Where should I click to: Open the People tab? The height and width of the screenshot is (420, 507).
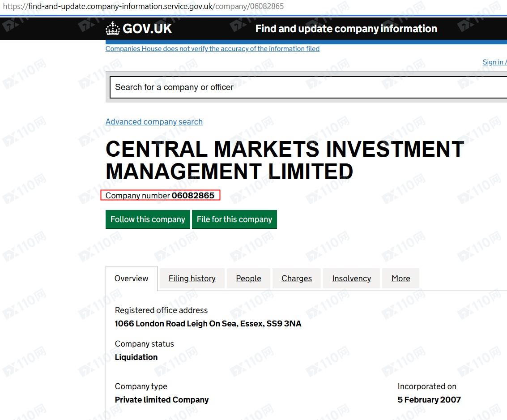point(248,278)
